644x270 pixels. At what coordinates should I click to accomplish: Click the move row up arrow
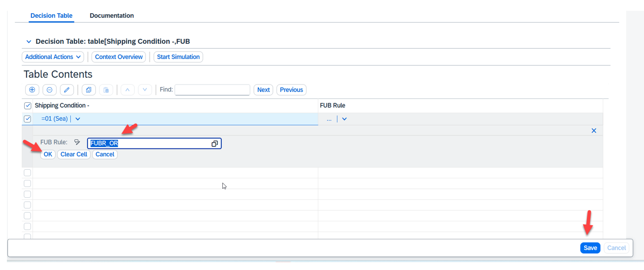(x=127, y=90)
